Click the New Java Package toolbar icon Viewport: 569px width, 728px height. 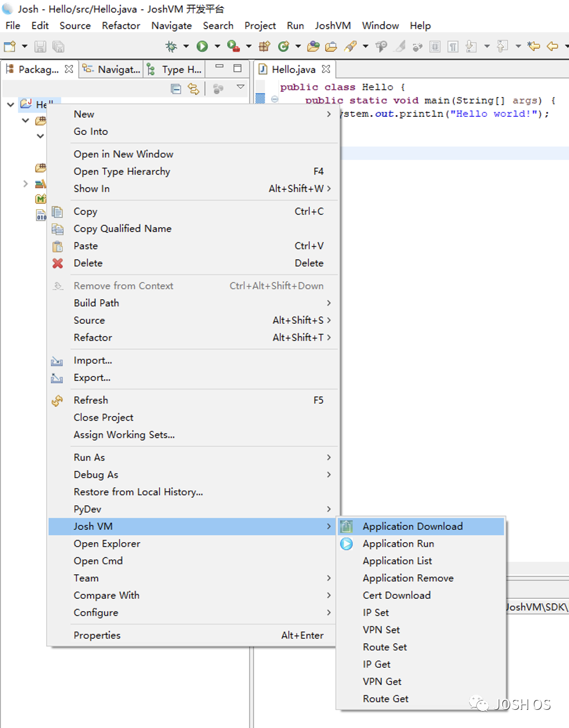(265, 46)
